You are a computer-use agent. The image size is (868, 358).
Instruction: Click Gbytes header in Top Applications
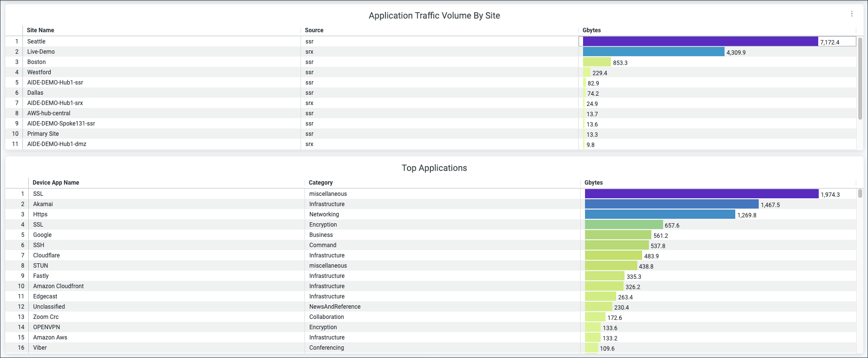[x=593, y=183]
